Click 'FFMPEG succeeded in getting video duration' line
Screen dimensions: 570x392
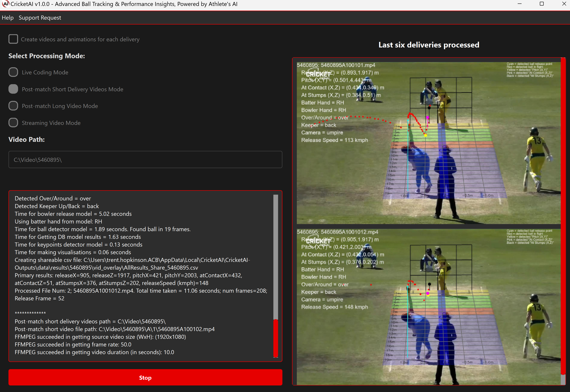point(94,352)
